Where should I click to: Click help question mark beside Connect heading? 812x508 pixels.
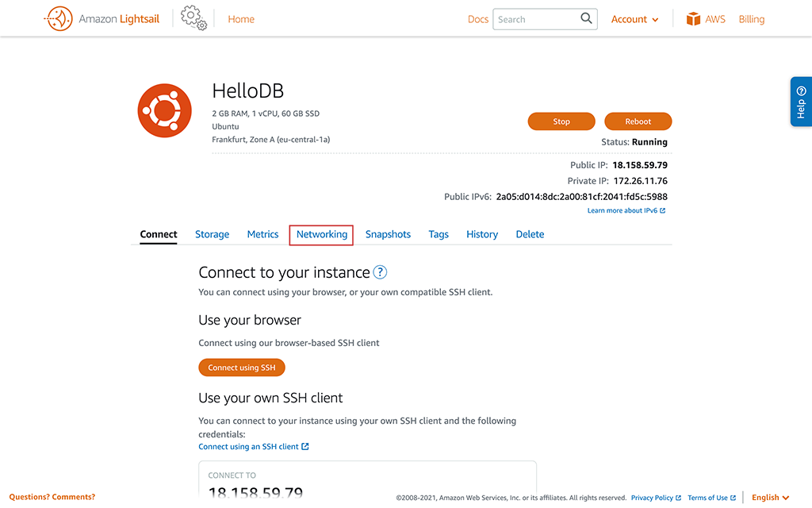tap(380, 272)
